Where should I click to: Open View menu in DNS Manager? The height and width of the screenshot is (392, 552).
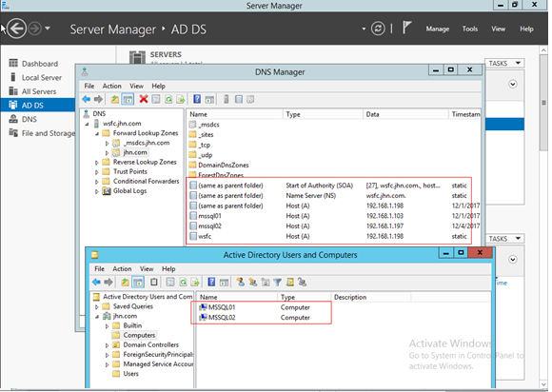[x=137, y=86]
